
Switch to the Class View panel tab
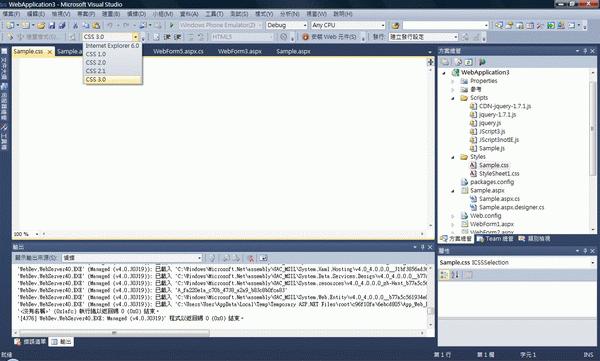pyautogui.click(x=534, y=239)
